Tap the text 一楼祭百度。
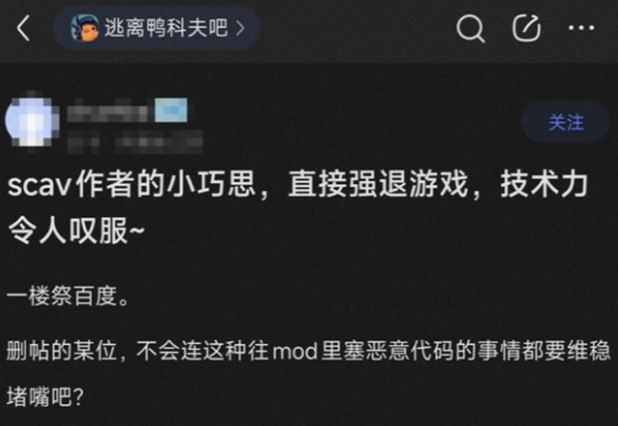618x426 pixels. [x=68, y=296]
